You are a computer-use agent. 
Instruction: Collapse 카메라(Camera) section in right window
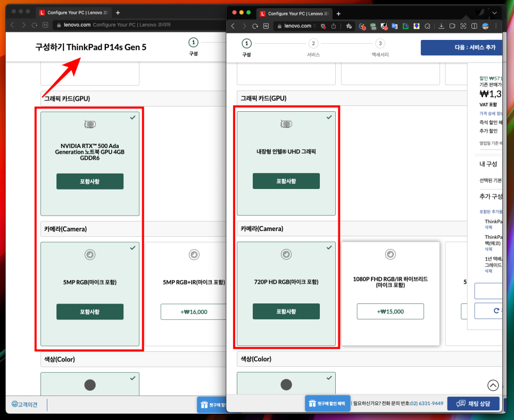click(352, 228)
